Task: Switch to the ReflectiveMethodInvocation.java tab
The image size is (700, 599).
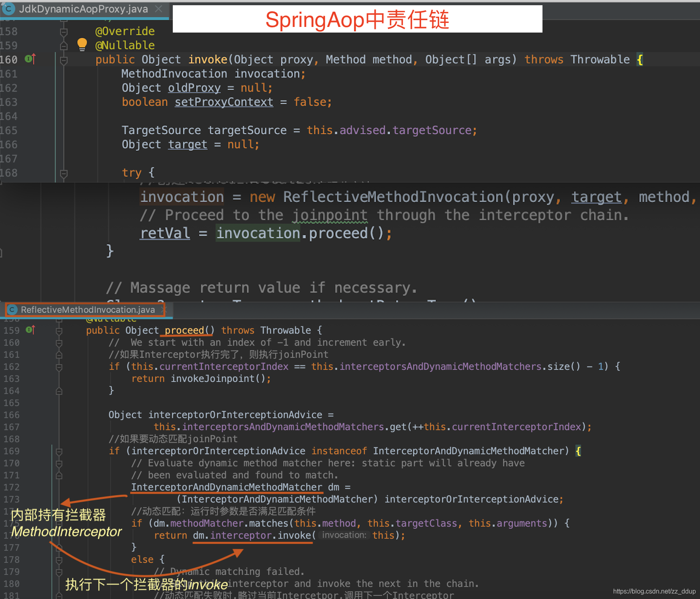Action: 88,310
